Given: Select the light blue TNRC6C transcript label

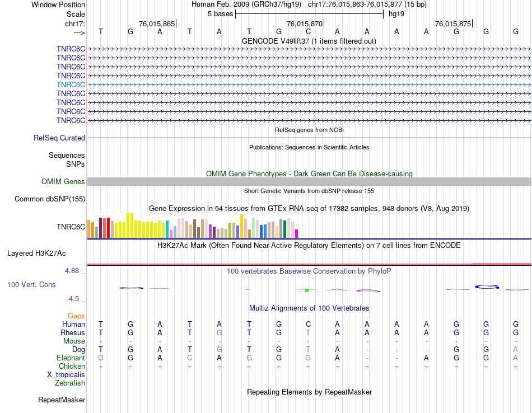Looking at the screenshot, I should pyautogui.click(x=71, y=85).
